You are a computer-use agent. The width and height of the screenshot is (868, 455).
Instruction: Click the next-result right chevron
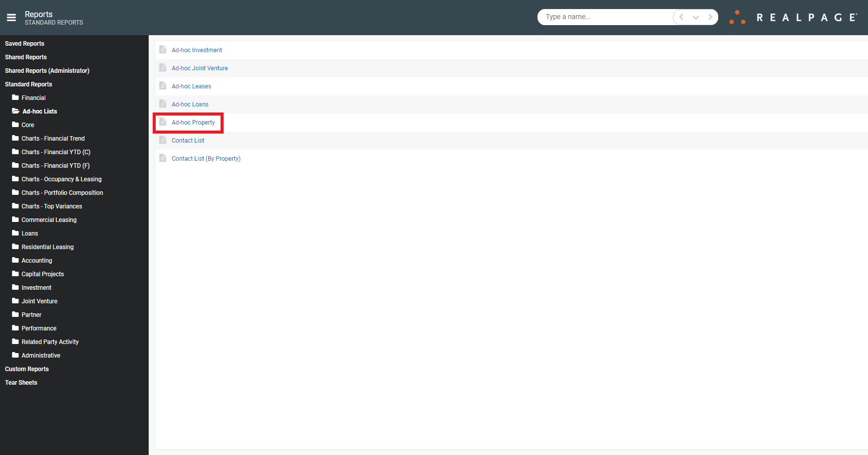(x=711, y=17)
